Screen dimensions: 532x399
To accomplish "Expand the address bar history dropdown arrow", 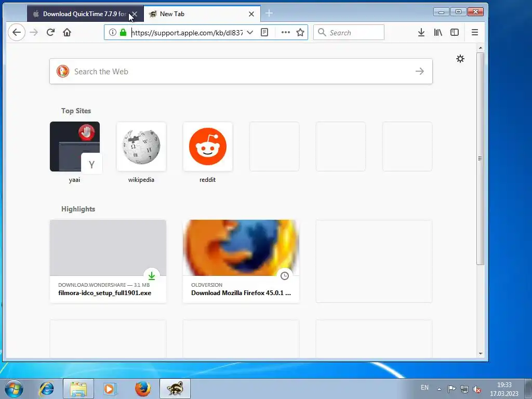I will click(x=250, y=33).
